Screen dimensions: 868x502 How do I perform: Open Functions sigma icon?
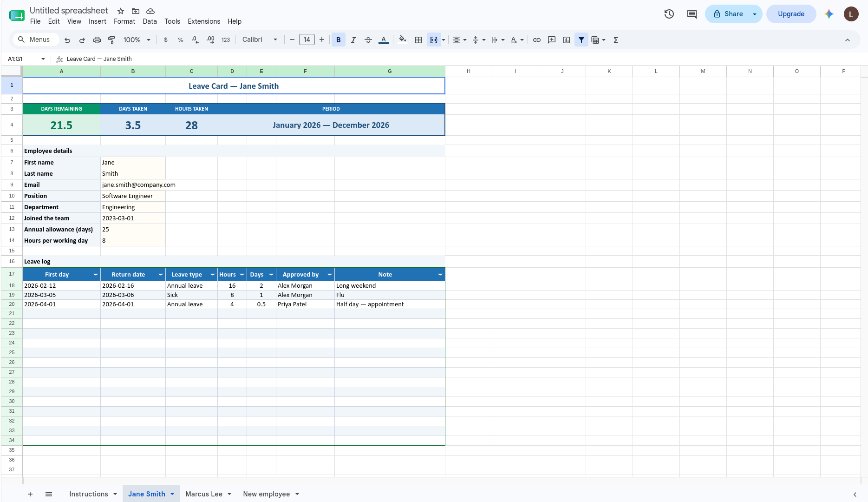[616, 40]
